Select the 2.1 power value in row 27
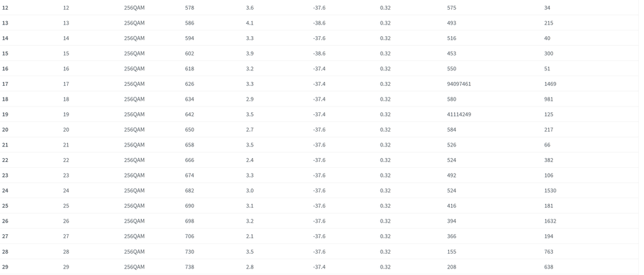The image size is (644, 275). 250,236
